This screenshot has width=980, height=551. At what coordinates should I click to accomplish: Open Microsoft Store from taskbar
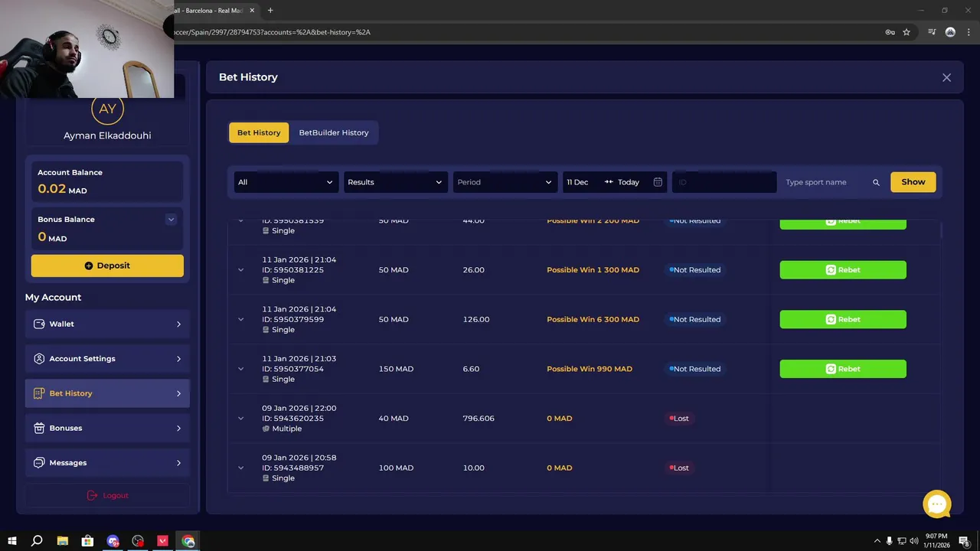(x=88, y=541)
